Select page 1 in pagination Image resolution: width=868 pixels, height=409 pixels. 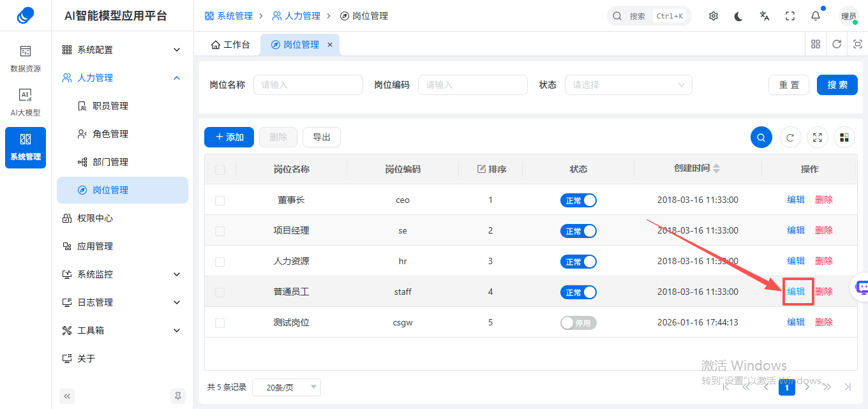pyautogui.click(x=787, y=387)
